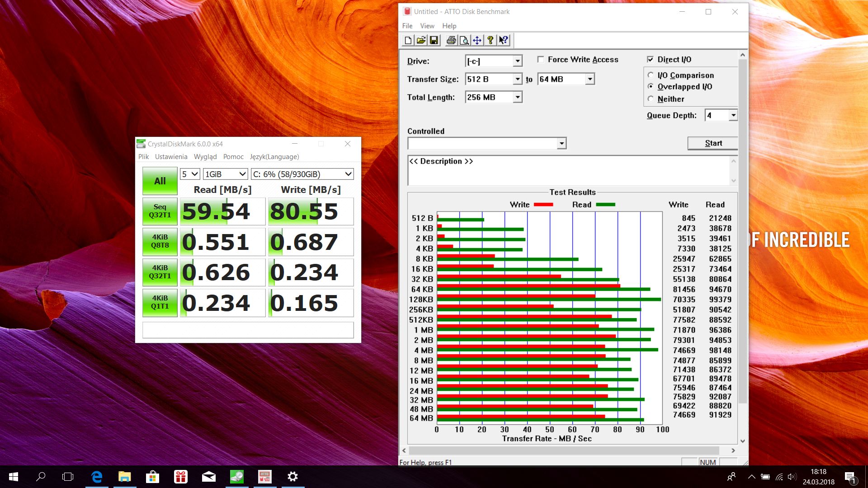
Task: Open Print Preview from the toolbar
Action: point(464,41)
